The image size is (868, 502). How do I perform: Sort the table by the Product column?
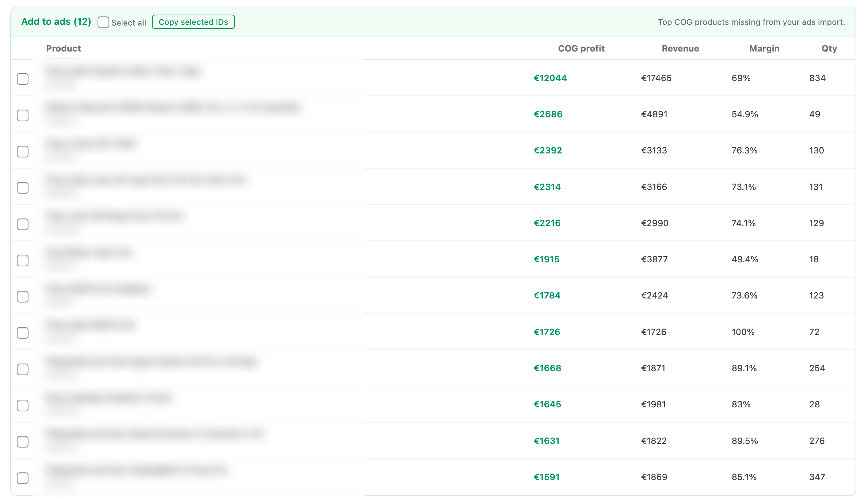64,48
